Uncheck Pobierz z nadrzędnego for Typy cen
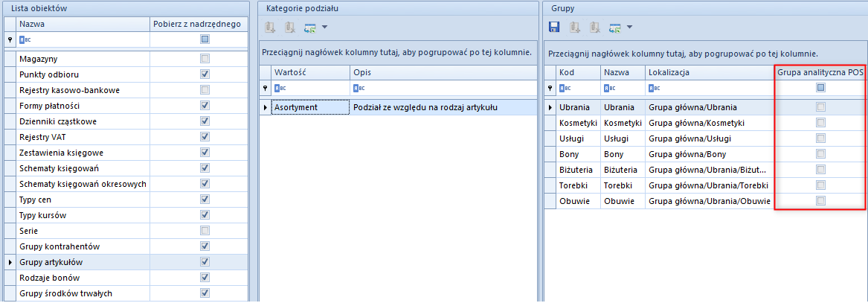Viewport: 868px width, 303px height. pos(205,200)
